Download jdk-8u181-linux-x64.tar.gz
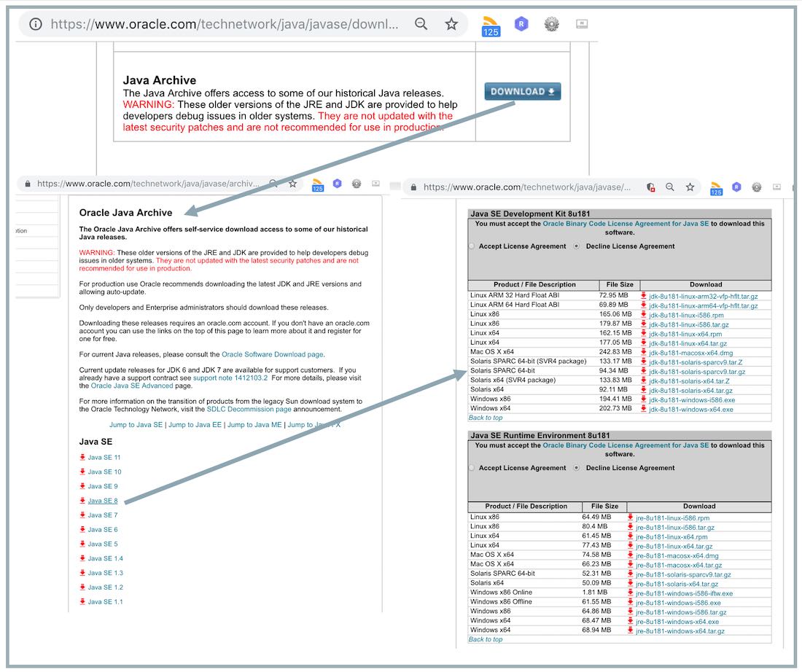The height and width of the screenshot is (672, 802). click(x=688, y=344)
